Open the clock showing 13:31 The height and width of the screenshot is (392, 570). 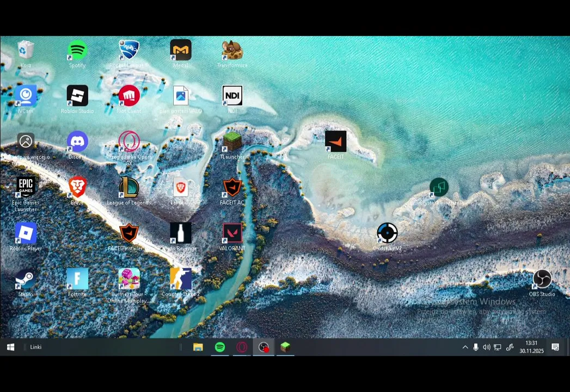tap(531, 347)
